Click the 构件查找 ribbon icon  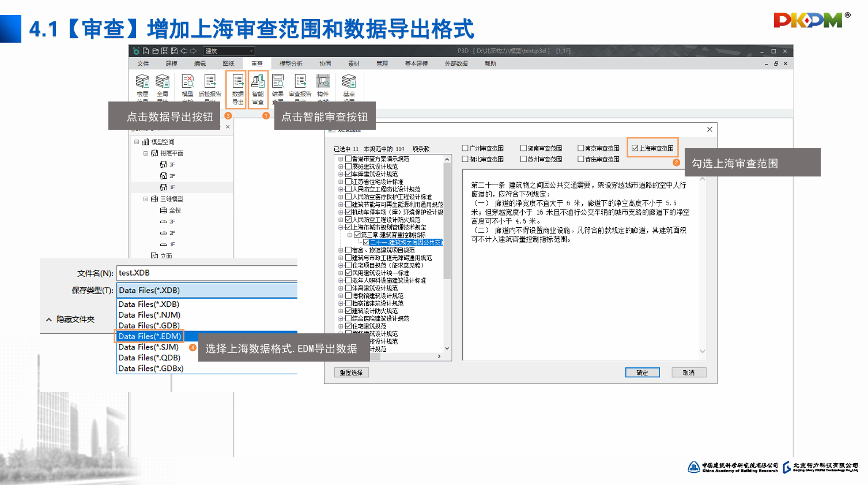point(323,81)
